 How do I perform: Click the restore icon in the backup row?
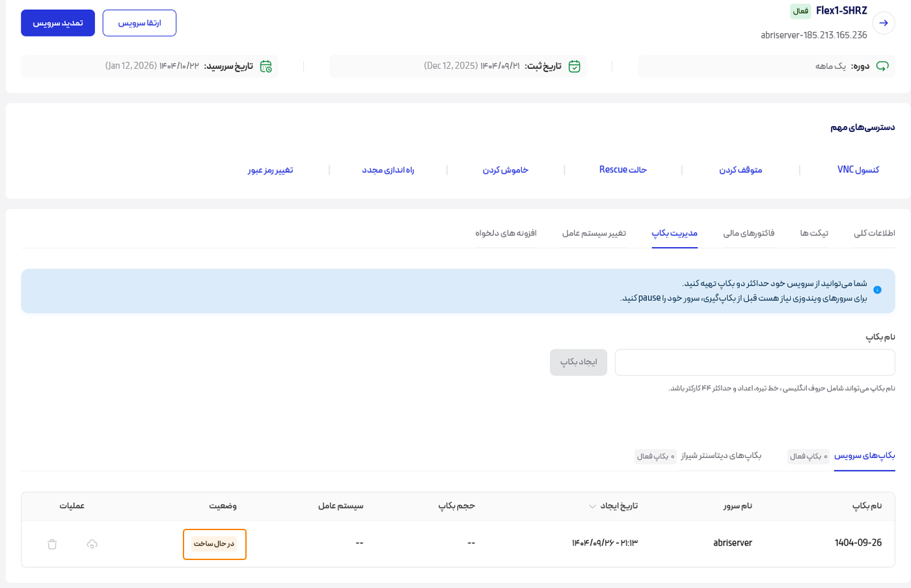(92, 545)
